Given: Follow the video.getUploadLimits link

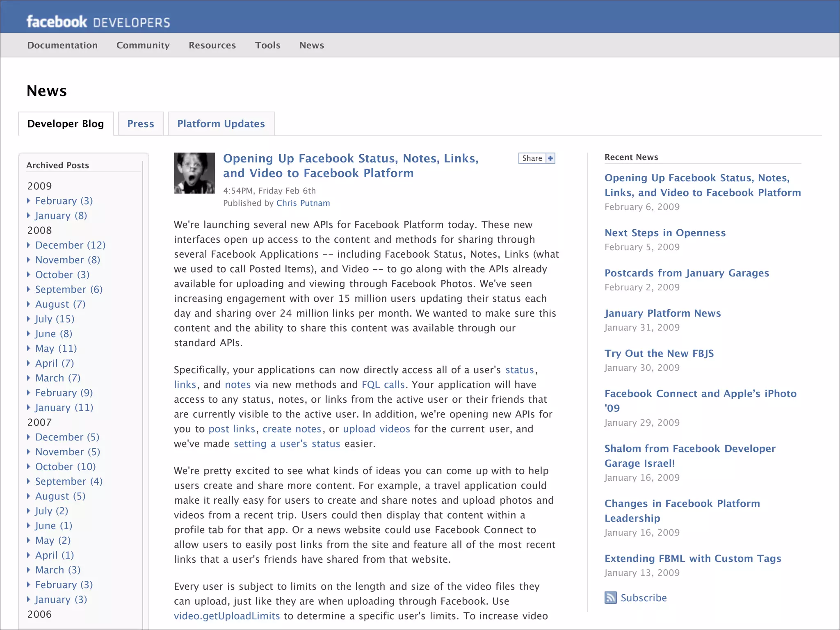Looking at the screenshot, I should click(x=227, y=616).
